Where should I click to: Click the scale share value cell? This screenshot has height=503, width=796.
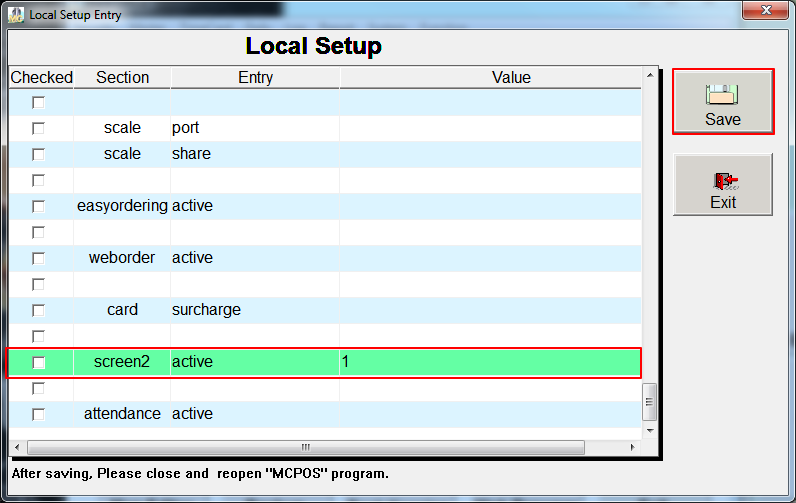[490, 154]
